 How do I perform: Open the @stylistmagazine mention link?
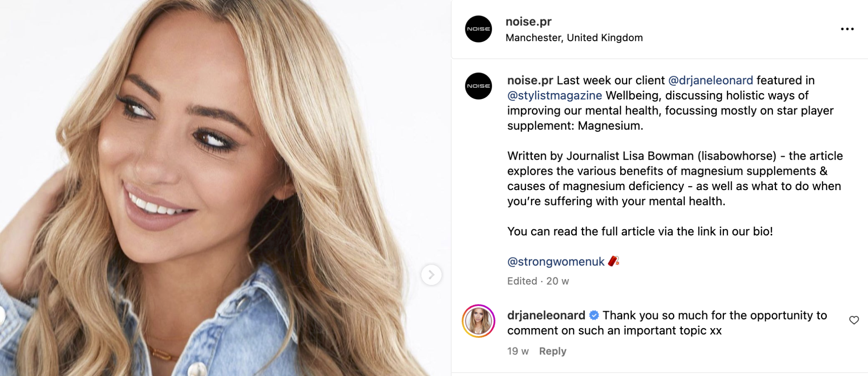(554, 96)
